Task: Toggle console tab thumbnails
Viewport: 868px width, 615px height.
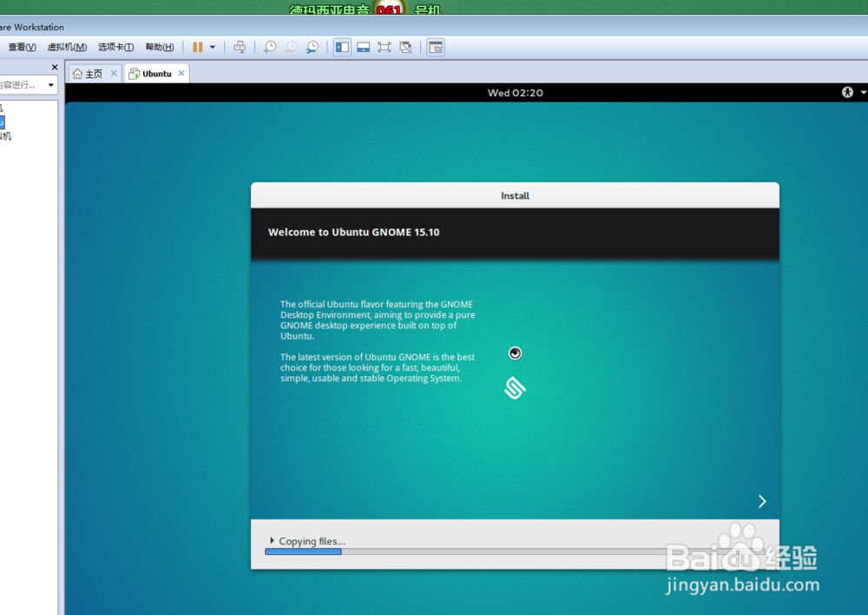Action: pyautogui.click(x=435, y=47)
